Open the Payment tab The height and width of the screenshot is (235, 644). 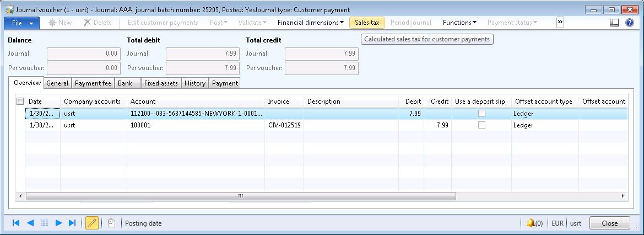click(x=225, y=83)
